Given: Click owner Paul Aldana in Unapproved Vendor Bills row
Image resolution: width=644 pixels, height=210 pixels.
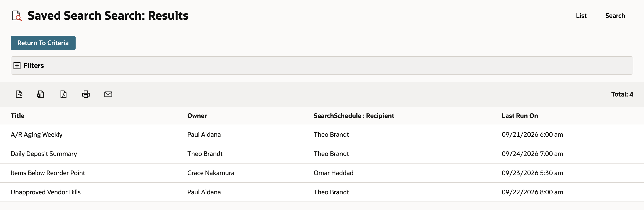Looking at the screenshot, I should (x=204, y=192).
